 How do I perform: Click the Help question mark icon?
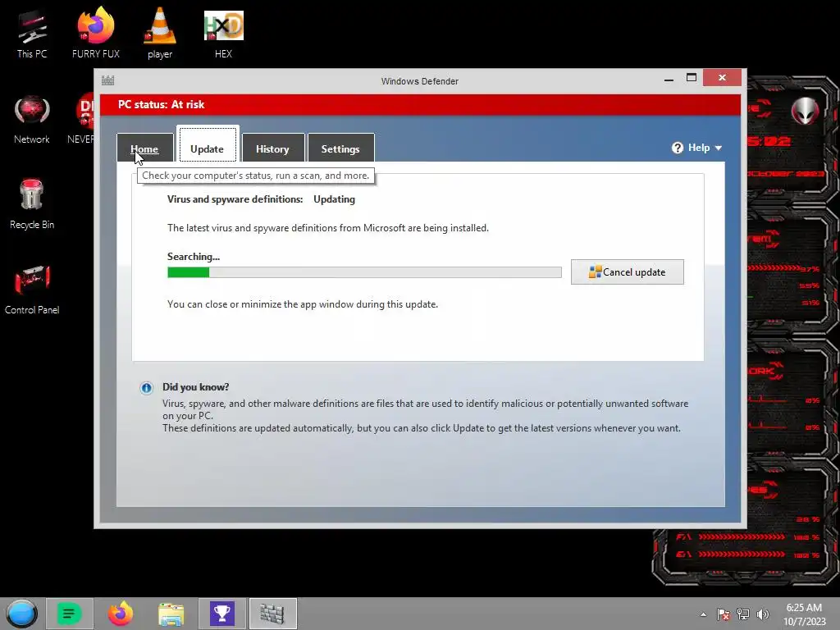click(x=677, y=148)
